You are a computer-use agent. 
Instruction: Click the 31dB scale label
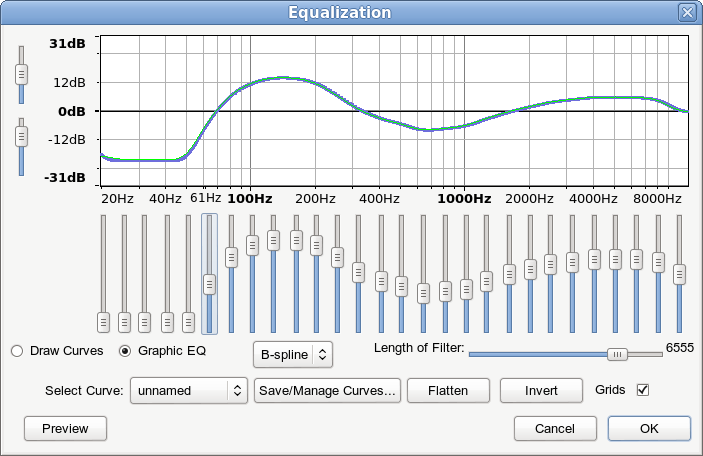click(x=67, y=44)
